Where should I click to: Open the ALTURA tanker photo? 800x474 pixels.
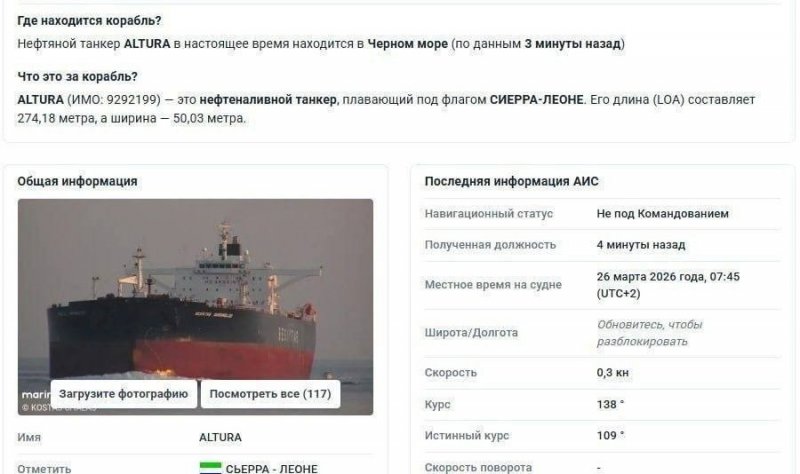tap(195, 291)
